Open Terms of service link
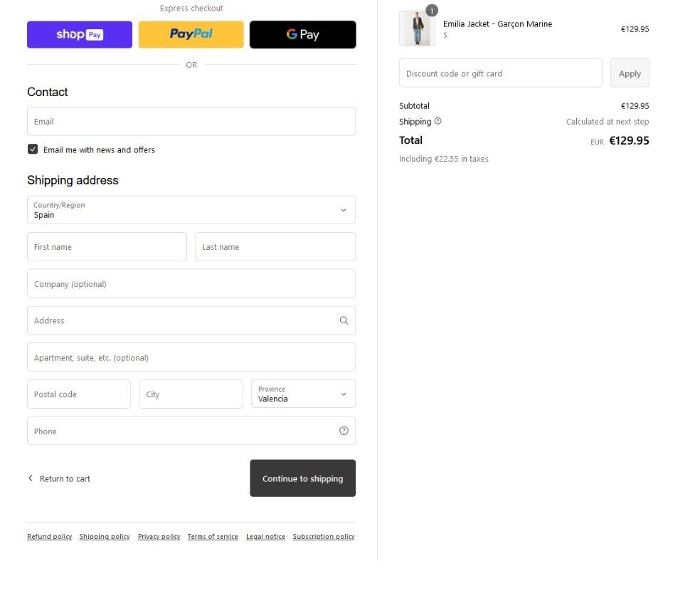The image size is (700, 598). pos(213,536)
